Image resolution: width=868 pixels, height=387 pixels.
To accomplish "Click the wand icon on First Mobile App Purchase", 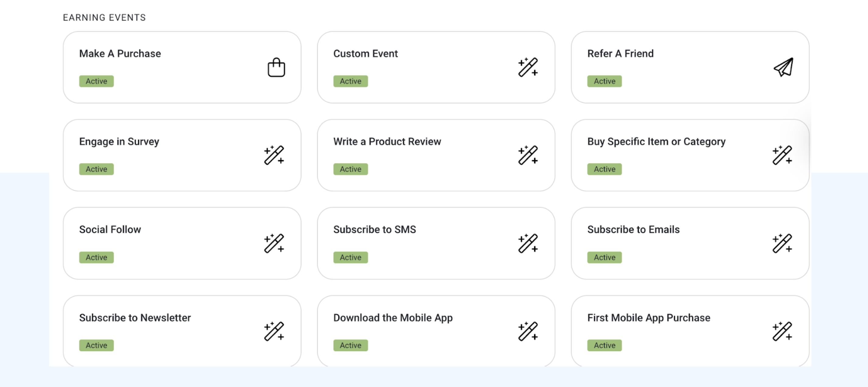I will click(782, 331).
